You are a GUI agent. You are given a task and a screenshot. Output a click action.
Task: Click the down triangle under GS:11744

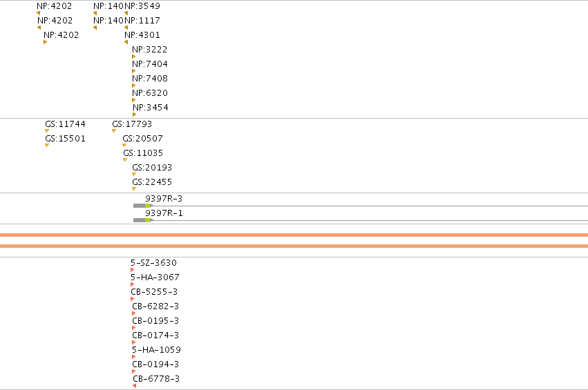pos(47,130)
